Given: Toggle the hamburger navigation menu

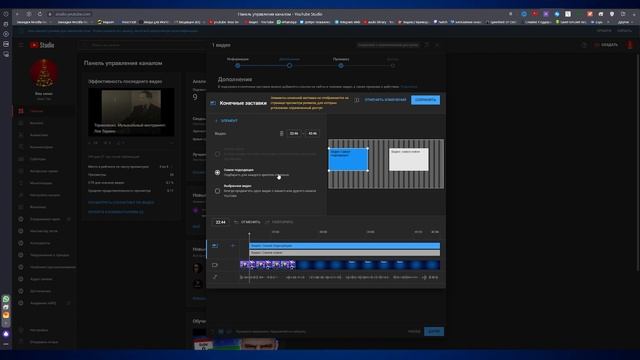Looking at the screenshot, I should (x=21, y=45).
